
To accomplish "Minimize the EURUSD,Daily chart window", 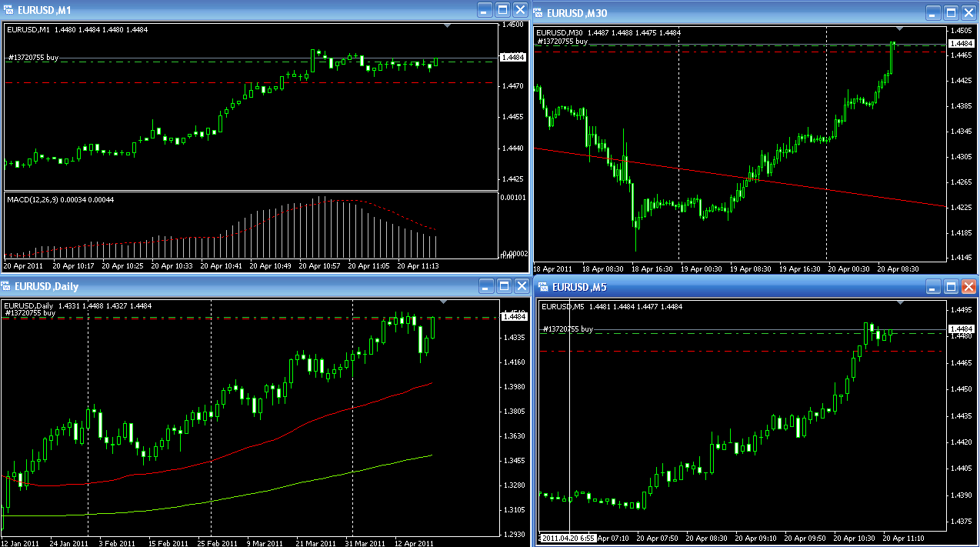I will coord(485,286).
